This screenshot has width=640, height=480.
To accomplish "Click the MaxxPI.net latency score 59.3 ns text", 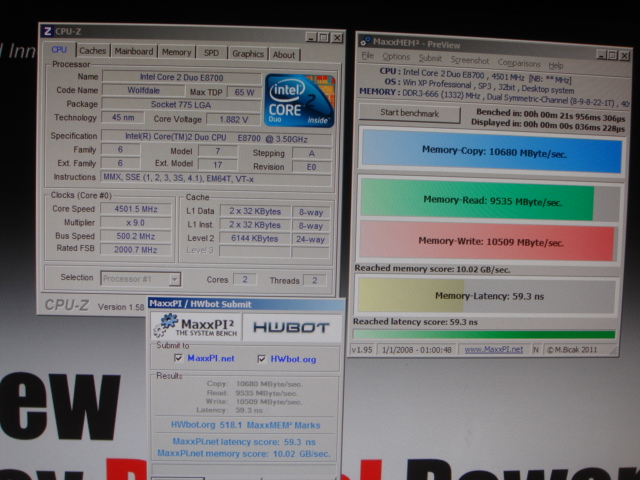I will (x=244, y=442).
